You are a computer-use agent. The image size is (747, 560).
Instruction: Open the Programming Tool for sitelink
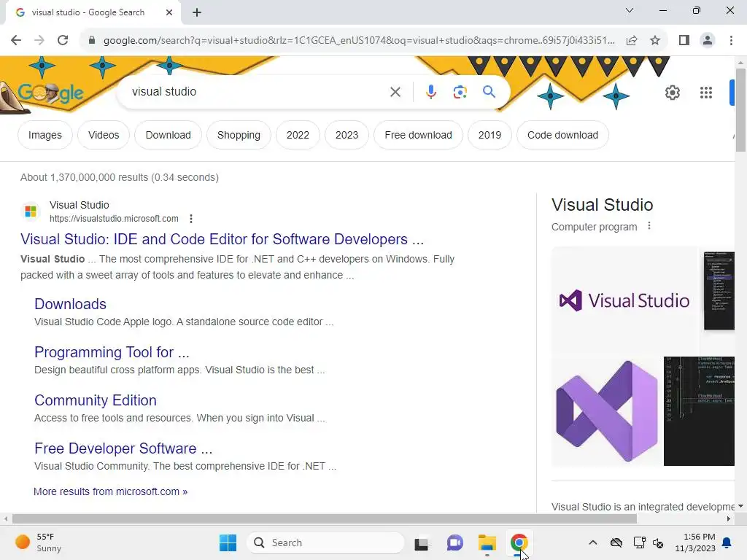pyautogui.click(x=112, y=352)
